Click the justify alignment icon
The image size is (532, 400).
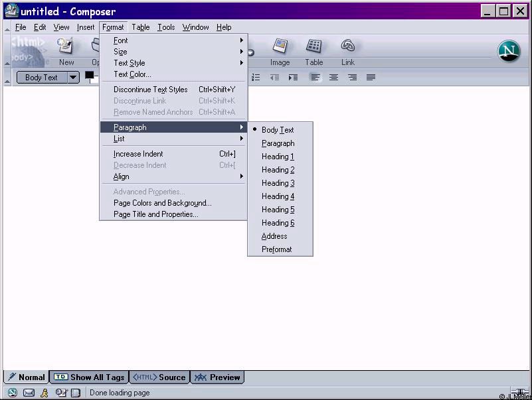371,78
